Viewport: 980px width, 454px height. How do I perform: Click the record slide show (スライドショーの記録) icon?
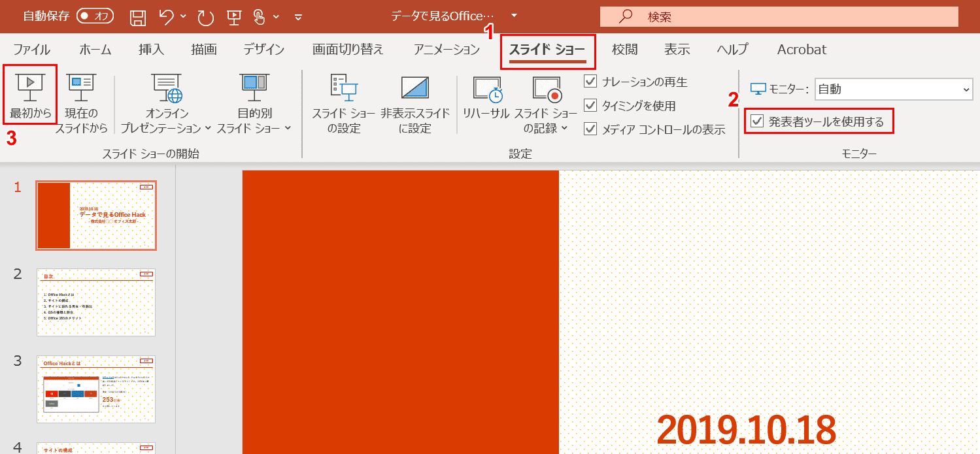pyautogui.click(x=547, y=89)
